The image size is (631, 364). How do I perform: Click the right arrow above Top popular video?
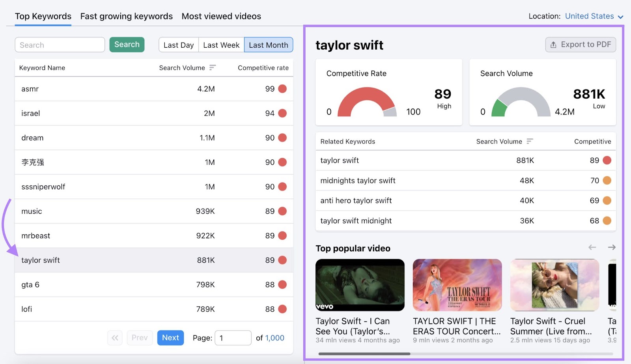(x=612, y=247)
